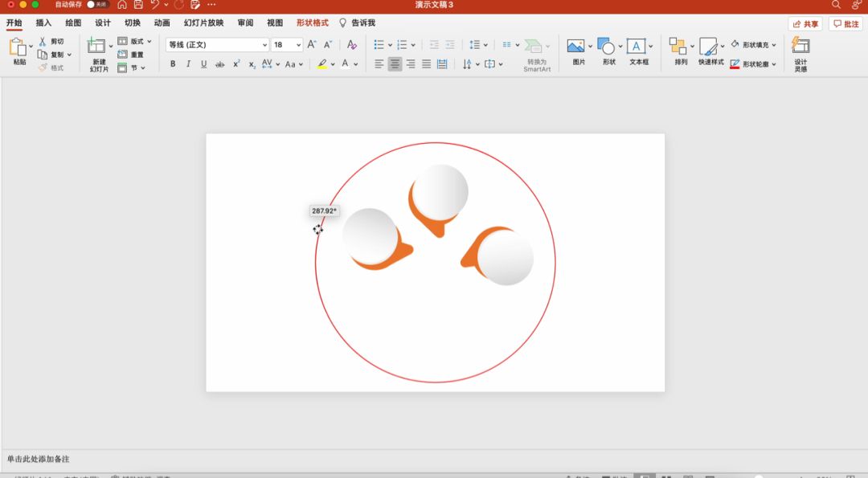Open Design Ideas (设计灵感)
868x478 pixels.
click(x=800, y=46)
